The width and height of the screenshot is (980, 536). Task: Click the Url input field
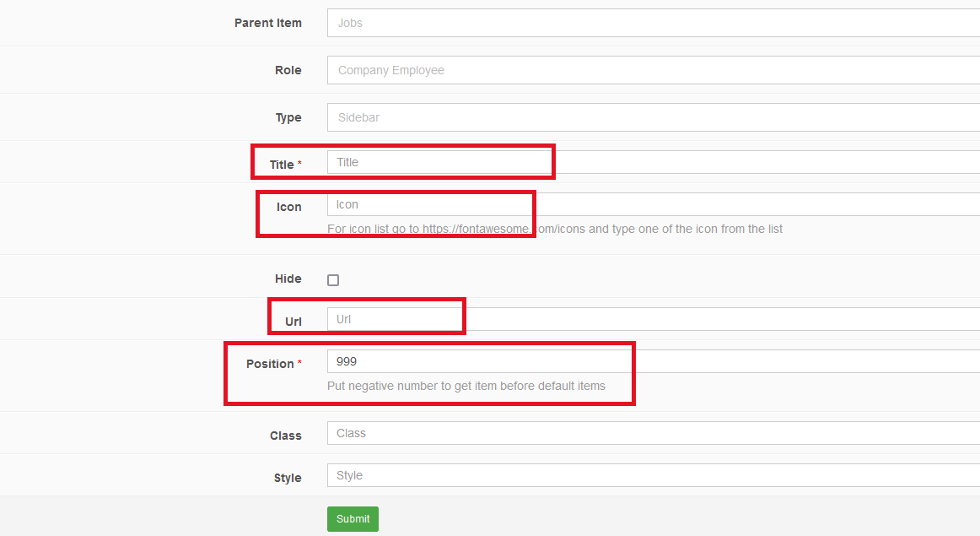(x=395, y=318)
